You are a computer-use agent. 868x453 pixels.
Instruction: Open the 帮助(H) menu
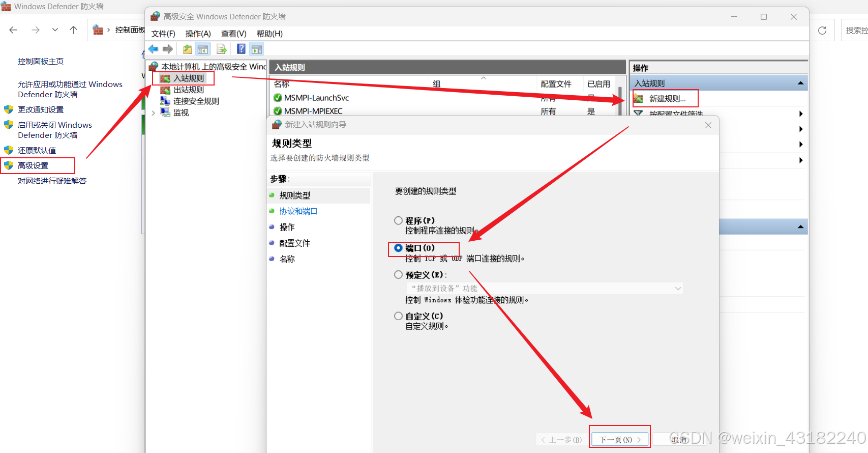[270, 34]
